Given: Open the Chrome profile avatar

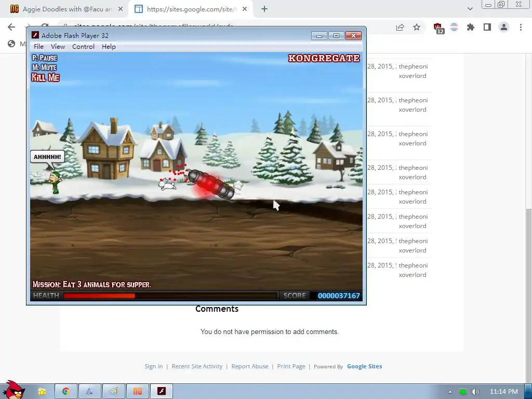Looking at the screenshot, I should 504,28.
